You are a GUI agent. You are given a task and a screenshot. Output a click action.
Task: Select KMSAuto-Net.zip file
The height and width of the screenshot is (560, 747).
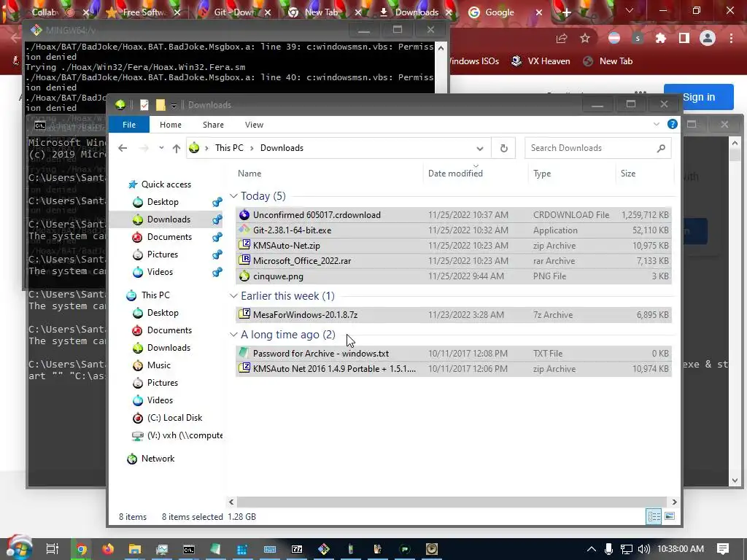tap(453, 246)
